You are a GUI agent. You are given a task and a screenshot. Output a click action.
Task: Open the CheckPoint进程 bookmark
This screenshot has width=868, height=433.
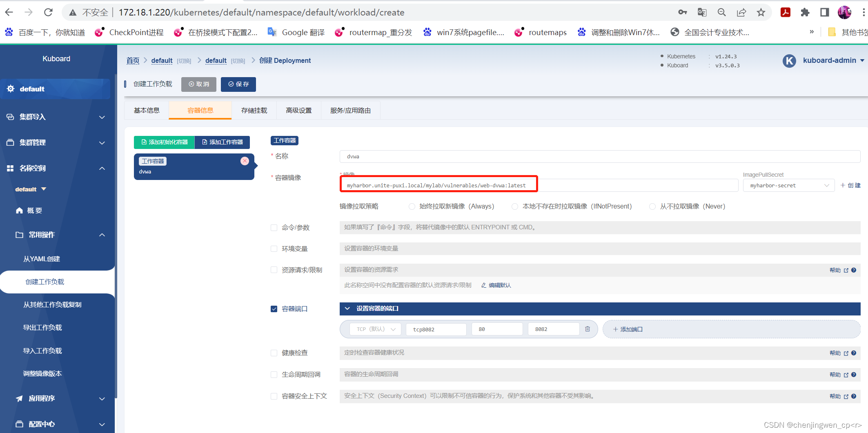[129, 32]
